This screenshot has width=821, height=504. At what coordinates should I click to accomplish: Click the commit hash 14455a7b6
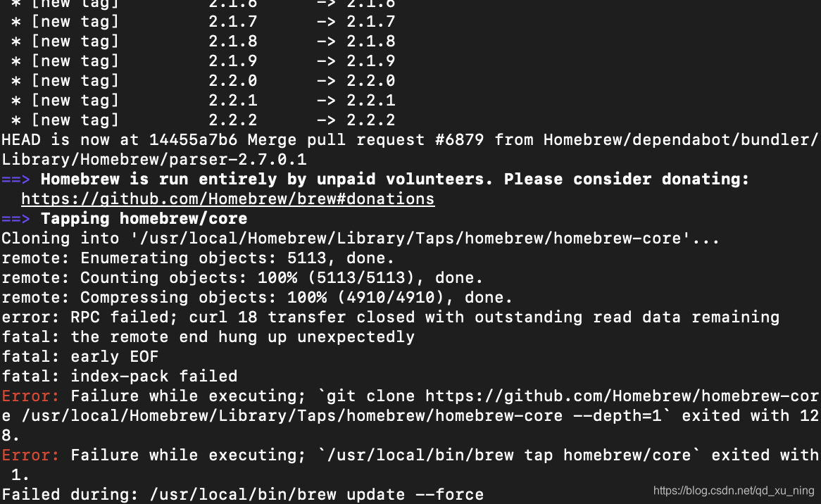point(193,140)
